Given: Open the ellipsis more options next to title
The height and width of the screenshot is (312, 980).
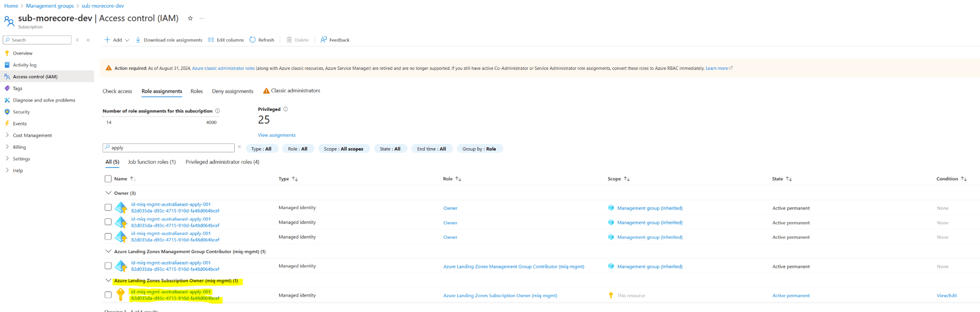Looking at the screenshot, I should (202, 18).
